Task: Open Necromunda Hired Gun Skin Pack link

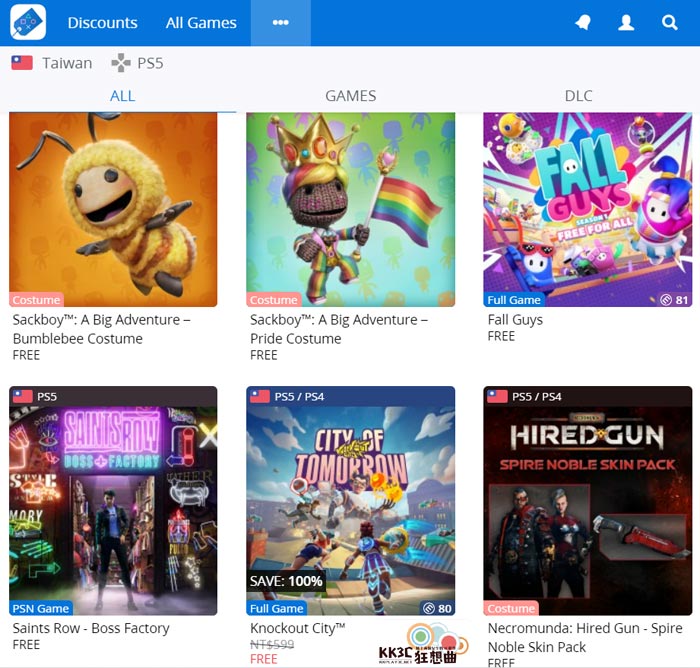Action: click(585, 638)
